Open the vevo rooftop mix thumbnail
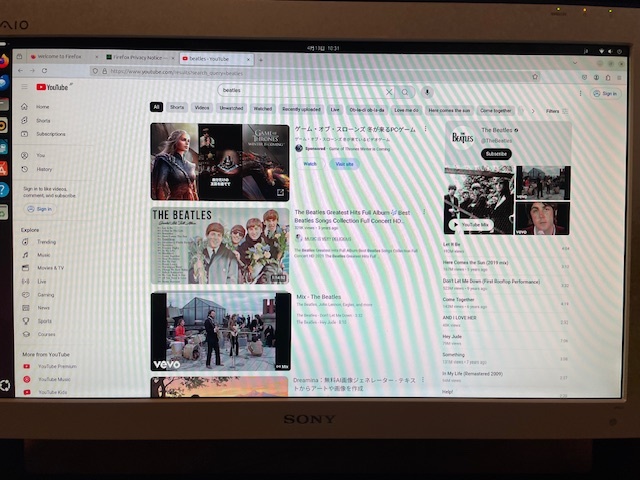This screenshot has width=640, height=480. click(x=221, y=331)
